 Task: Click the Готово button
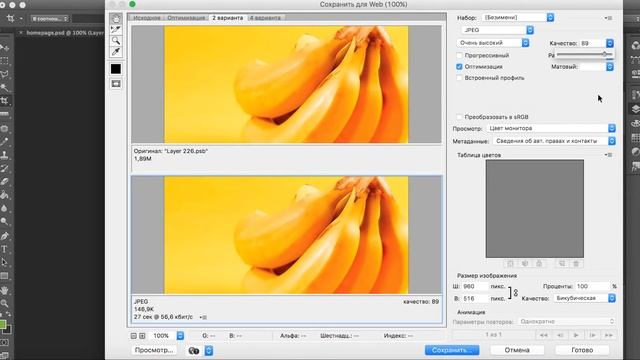point(582,350)
